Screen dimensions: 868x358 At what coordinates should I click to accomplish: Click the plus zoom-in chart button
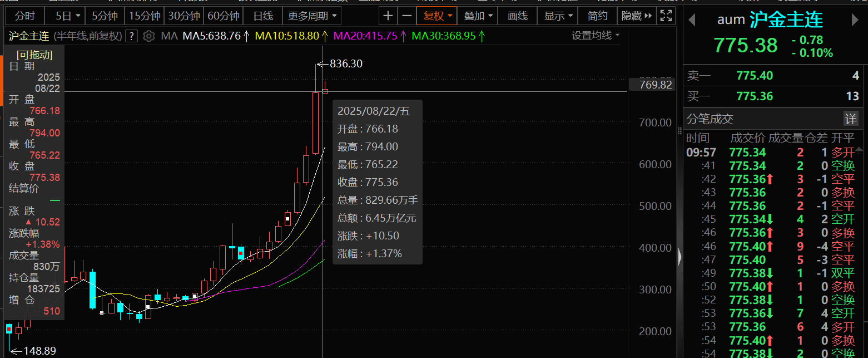coord(388,16)
